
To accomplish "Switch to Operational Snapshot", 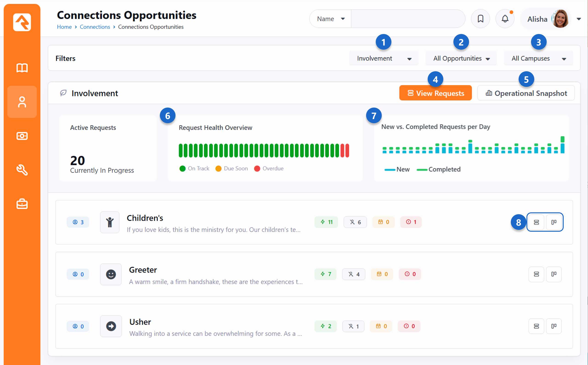I will tap(526, 93).
